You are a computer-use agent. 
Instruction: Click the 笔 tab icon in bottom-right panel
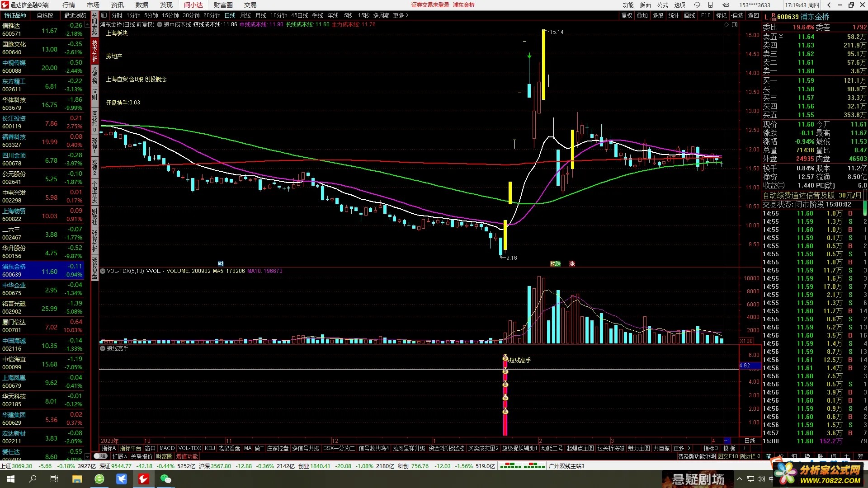click(768, 456)
